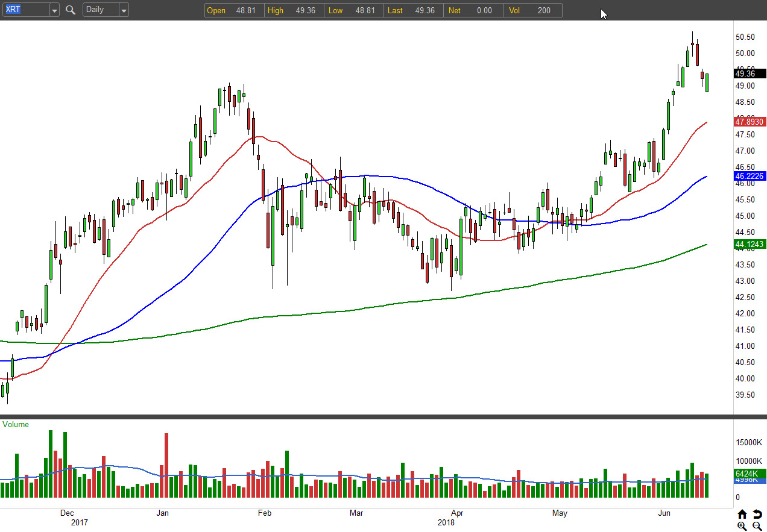Screen dimensions: 767x532
Task: Click the Mar label on the time axis
Action: tap(356, 513)
